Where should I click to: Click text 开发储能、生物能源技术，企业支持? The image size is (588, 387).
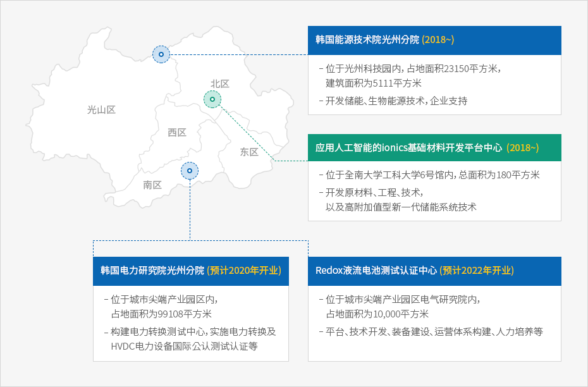(x=396, y=101)
